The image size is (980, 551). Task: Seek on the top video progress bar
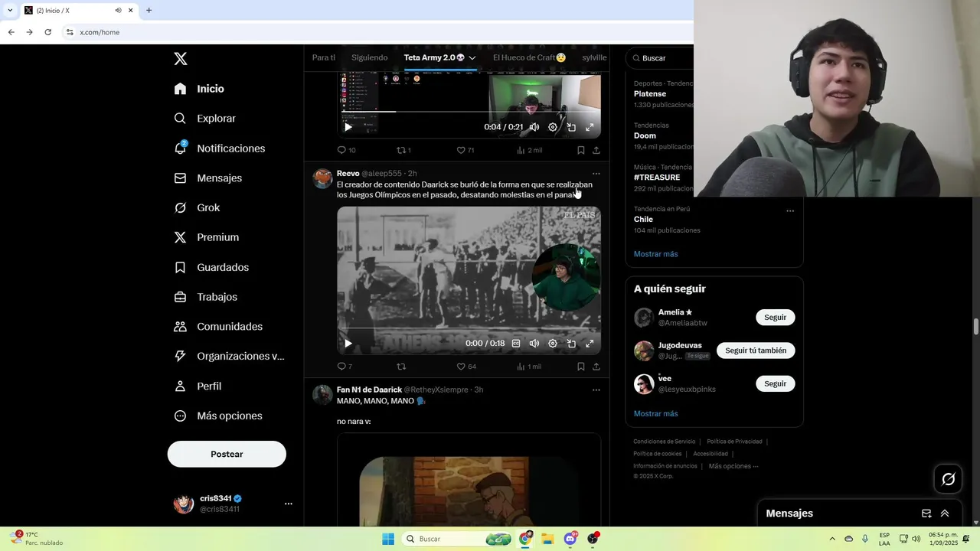click(469, 112)
